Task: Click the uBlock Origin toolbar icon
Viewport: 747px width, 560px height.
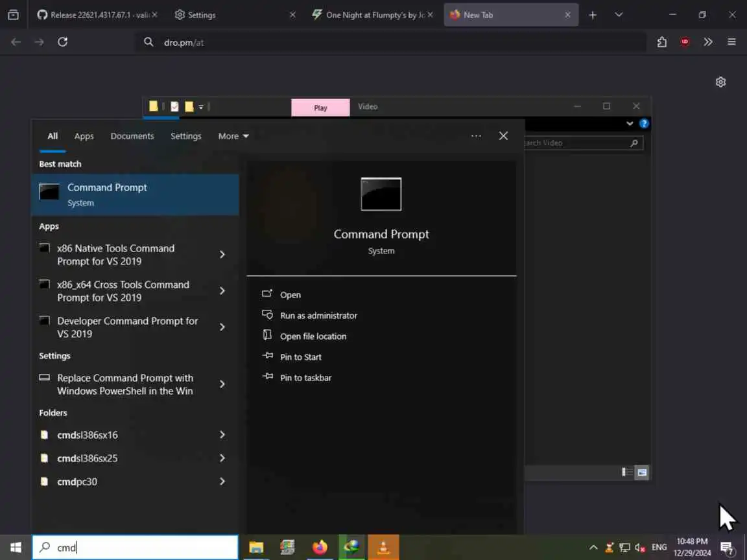Action: tap(685, 42)
